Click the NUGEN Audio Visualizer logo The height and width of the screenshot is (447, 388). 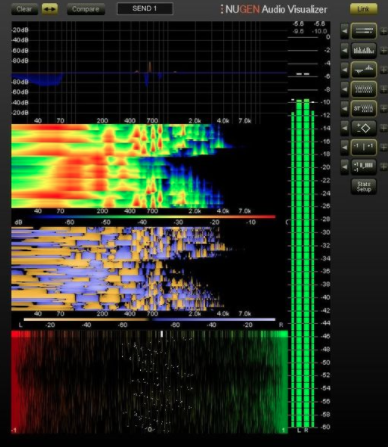(274, 9)
